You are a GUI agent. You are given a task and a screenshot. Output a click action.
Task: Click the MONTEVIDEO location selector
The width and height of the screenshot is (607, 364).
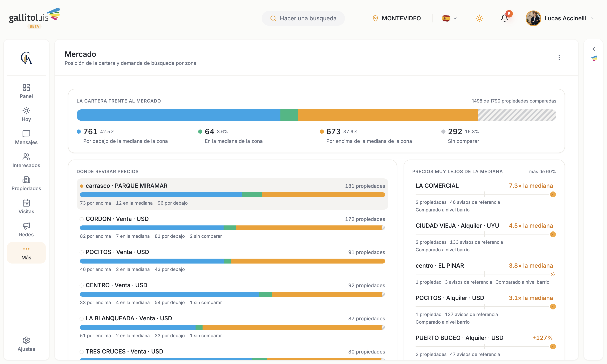[x=396, y=18]
